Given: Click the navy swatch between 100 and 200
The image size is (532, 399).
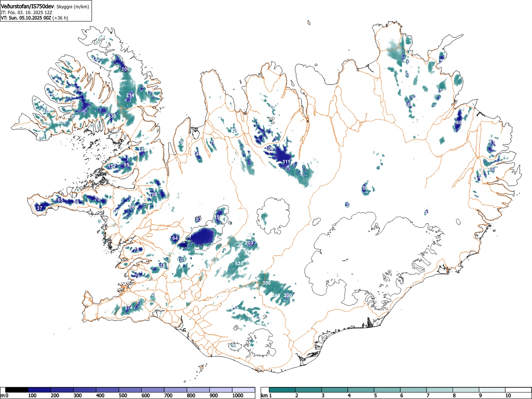Looking at the screenshot, I should click(39, 390).
